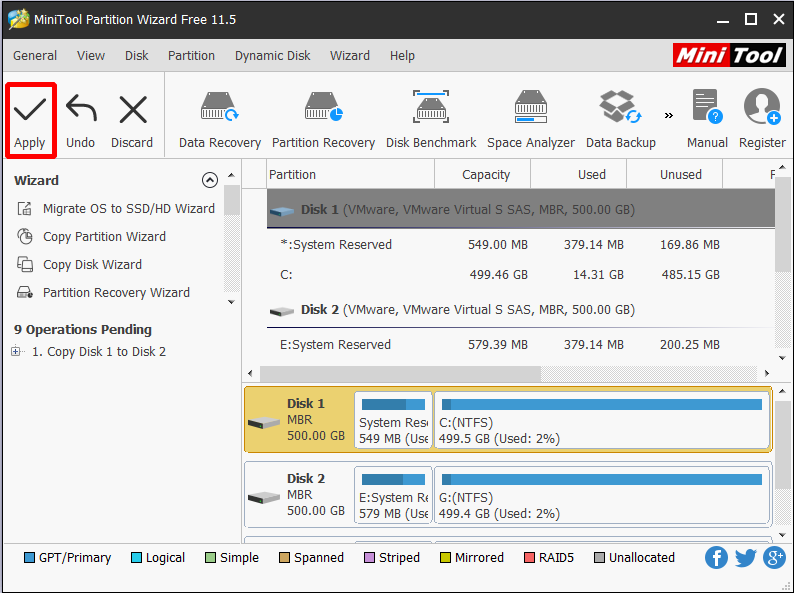Start the Disk Benchmark tool
Viewport: 794px width, 593px height.
pos(431,120)
